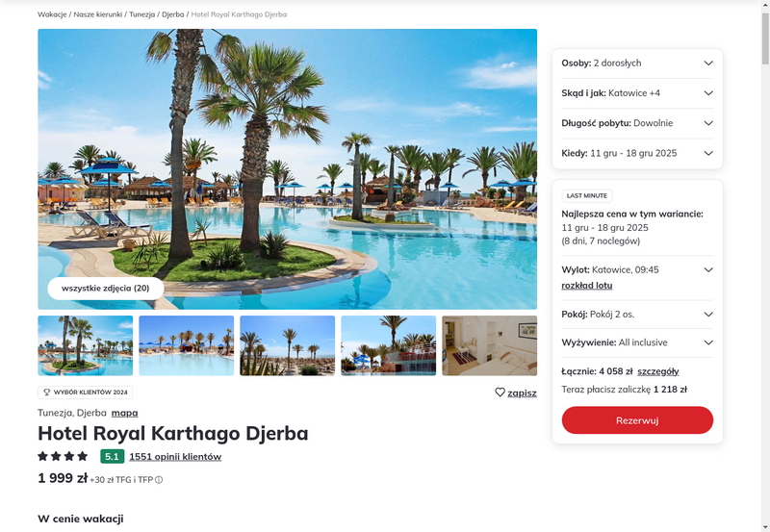Open the Skąd i jak selector

(x=637, y=93)
